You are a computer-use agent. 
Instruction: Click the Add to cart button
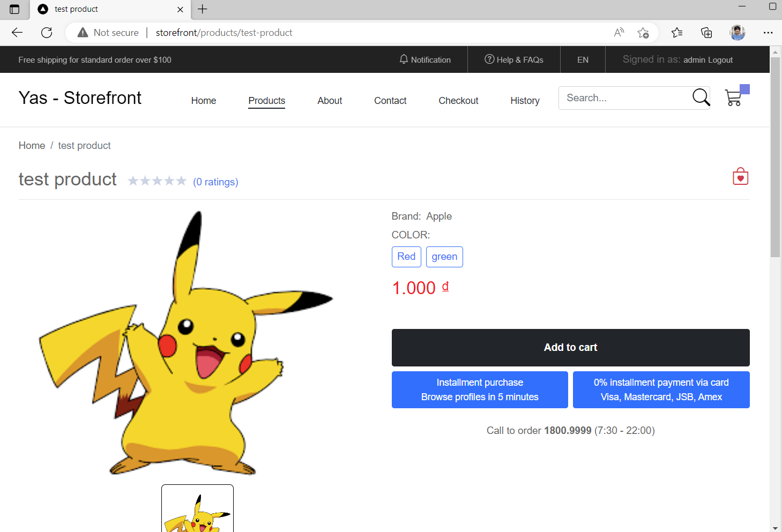coord(570,347)
